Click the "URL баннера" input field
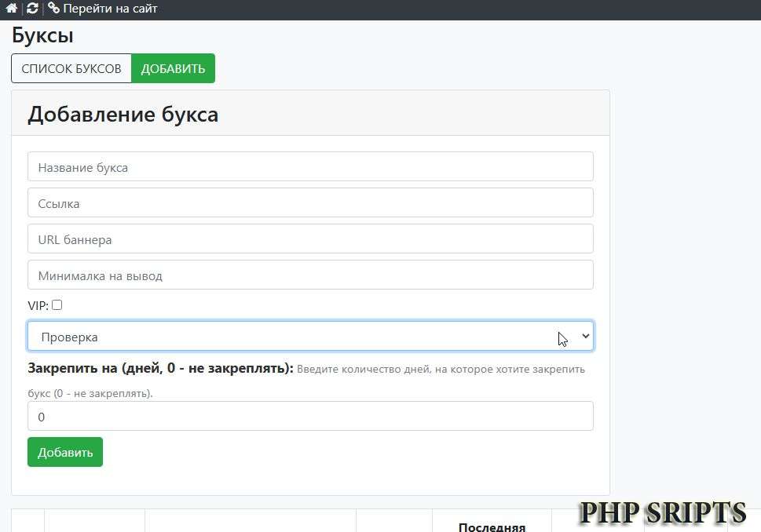The image size is (761, 532). click(x=310, y=239)
